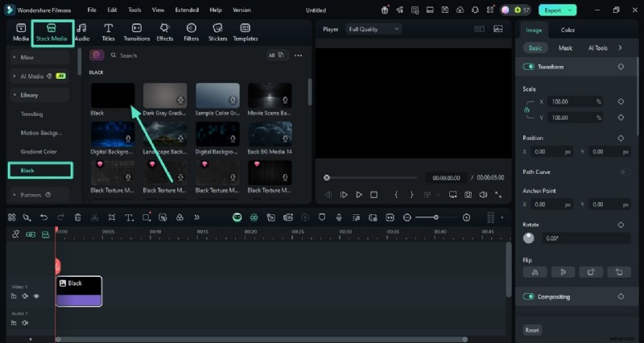Viewport: 644px width, 343px height.
Task: Toggle the Compositing switch
Action: pyautogui.click(x=529, y=297)
